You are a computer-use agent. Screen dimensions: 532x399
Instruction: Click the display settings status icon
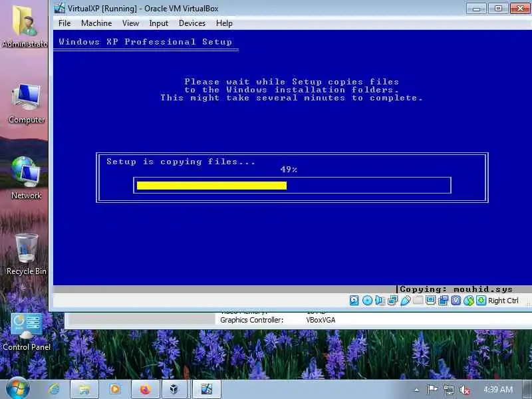(430, 301)
